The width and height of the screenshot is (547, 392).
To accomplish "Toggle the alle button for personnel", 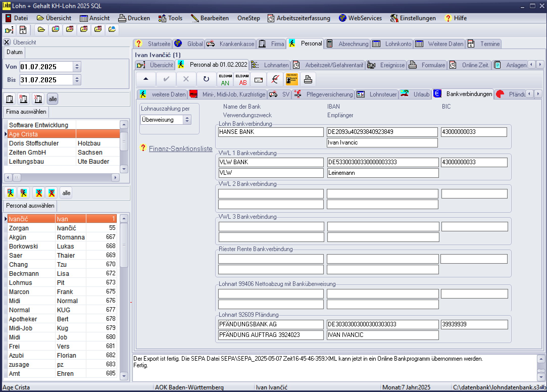I will (x=66, y=193).
